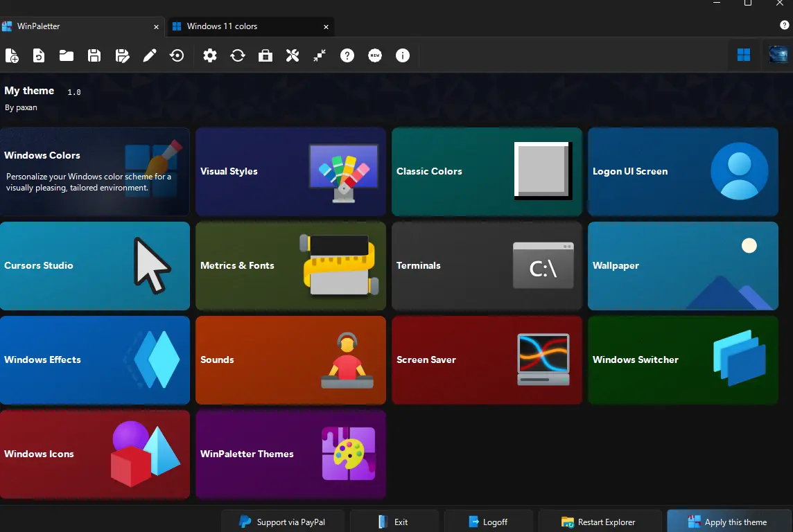Open the WinPaletter Themes tile
The image size is (793, 532).
[x=291, y=454]
